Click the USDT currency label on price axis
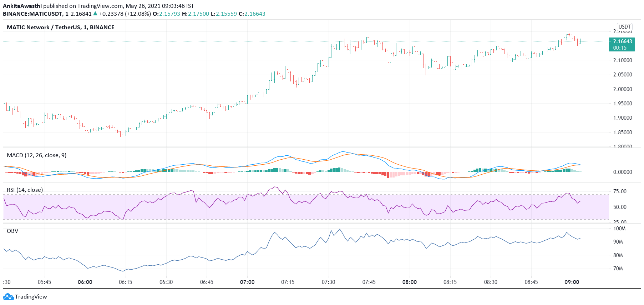Viewport: 644px width, 305px height. tap(625, 27)
